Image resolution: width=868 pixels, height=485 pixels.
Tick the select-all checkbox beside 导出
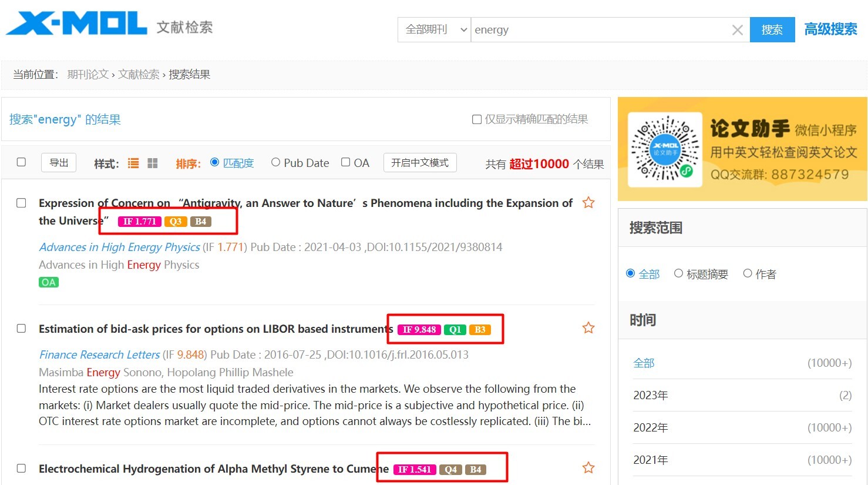point(21,162)
